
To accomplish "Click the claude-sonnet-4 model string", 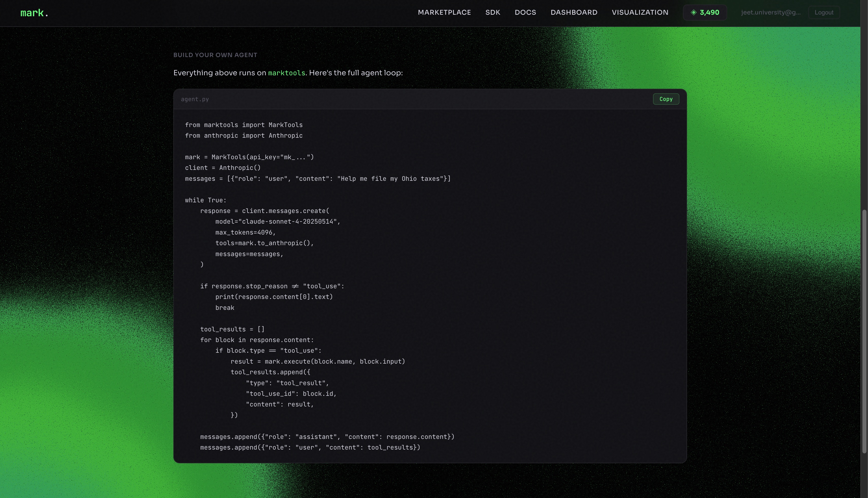I will pyautogui.click(x=288, y=222).
